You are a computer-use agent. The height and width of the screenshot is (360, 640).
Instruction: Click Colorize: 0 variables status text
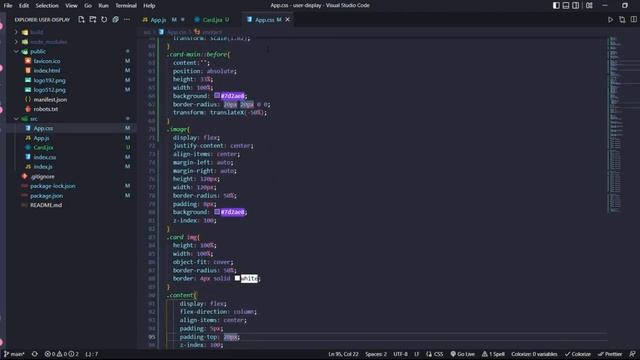(x=534, y=354)
